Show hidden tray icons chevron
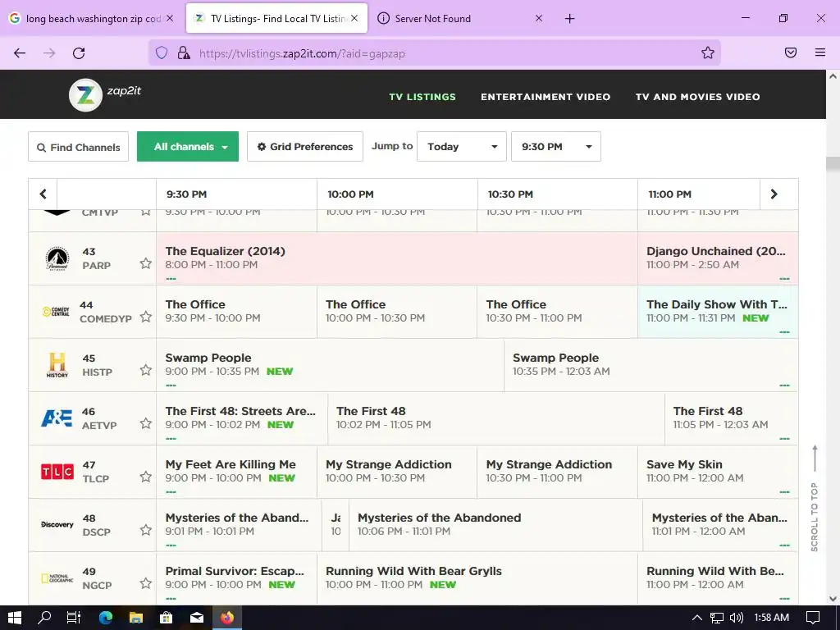The image size is (840, 630). pos(697,618)
